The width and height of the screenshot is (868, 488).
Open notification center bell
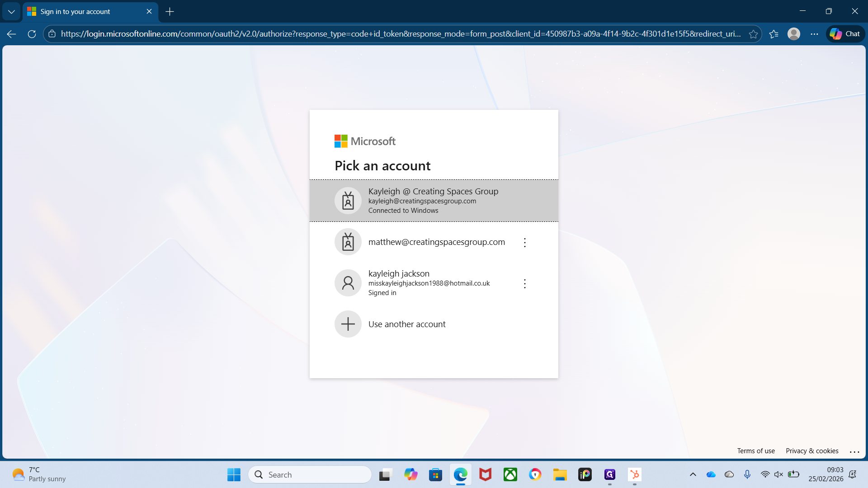point(853,474)
